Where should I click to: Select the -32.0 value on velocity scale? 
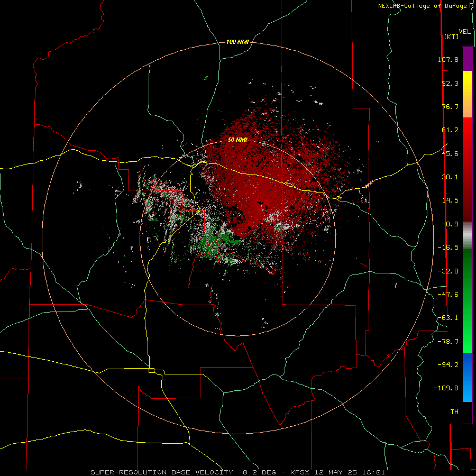tap(448, 271)
